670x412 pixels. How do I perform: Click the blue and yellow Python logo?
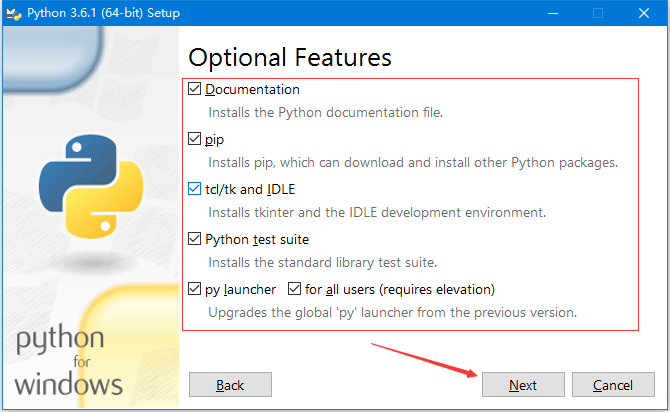tap(82, 187)
